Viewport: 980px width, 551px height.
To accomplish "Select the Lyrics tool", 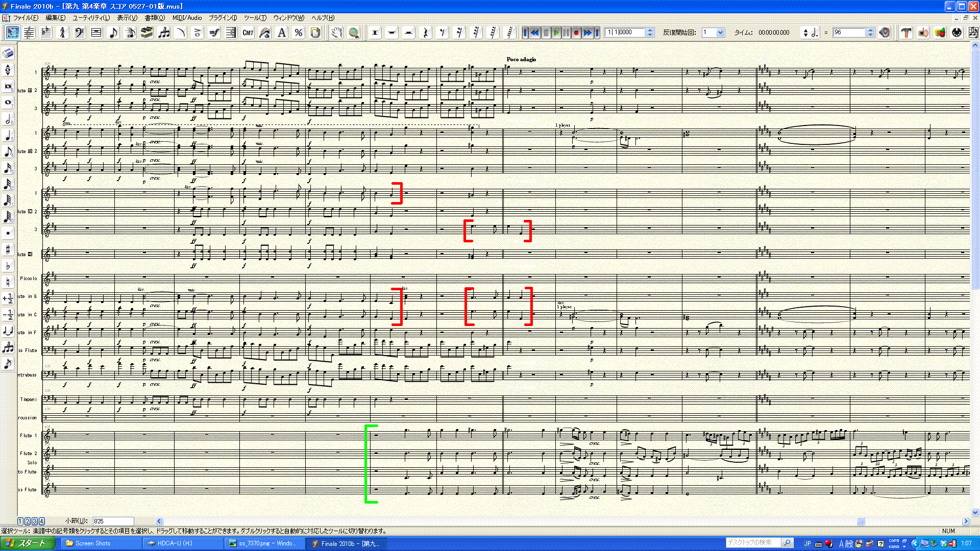I will tap(265, 33).
